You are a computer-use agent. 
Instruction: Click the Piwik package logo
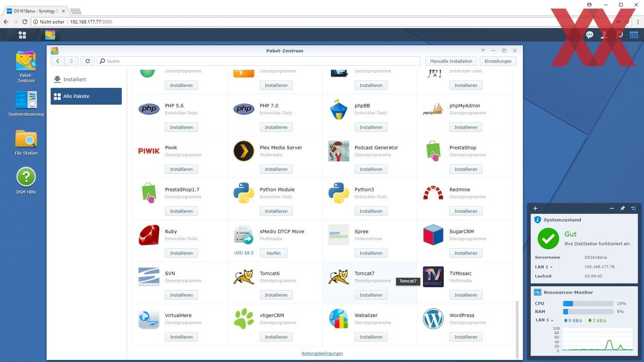point(149,151)
